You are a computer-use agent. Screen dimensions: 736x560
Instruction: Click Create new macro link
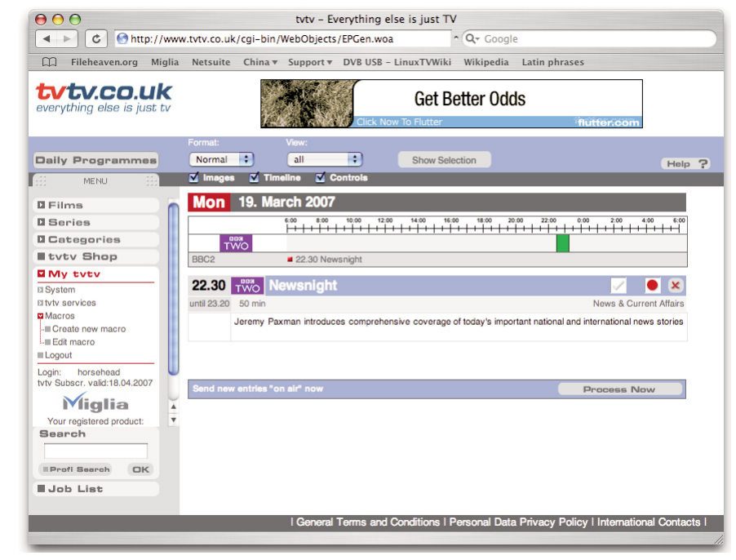pos(89,329)
